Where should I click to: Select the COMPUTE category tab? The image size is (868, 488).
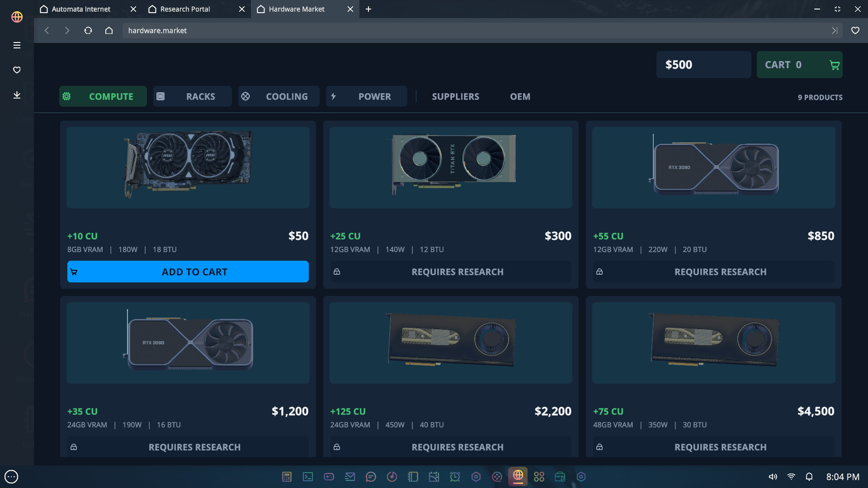tap(103, 96)
